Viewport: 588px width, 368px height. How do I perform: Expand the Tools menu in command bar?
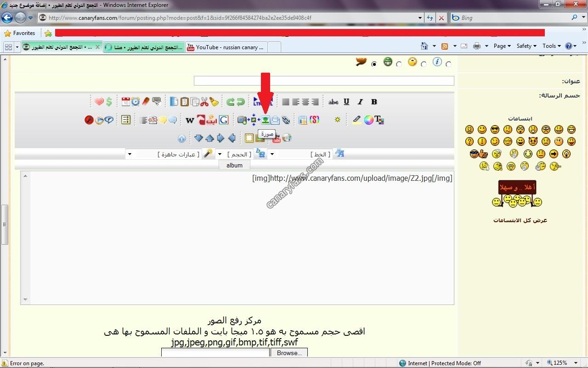point(552,46)
